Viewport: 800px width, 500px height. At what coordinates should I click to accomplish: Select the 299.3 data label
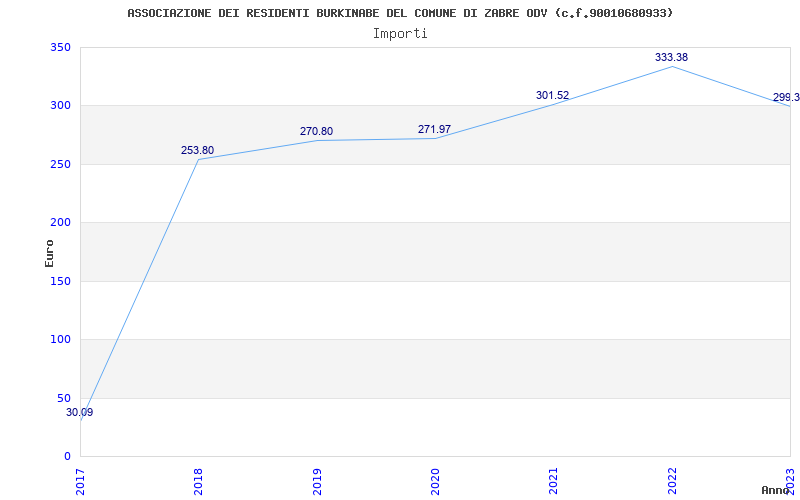point(786,97)
